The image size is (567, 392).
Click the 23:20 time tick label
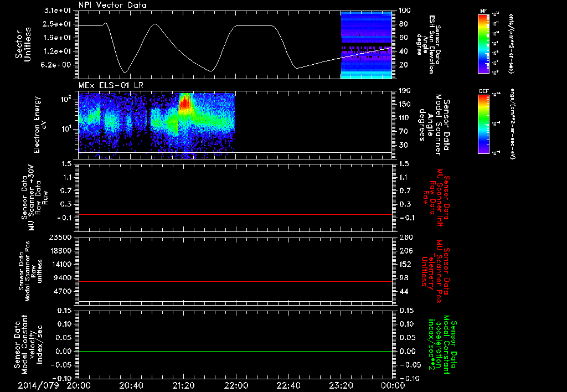click(341, 386)
